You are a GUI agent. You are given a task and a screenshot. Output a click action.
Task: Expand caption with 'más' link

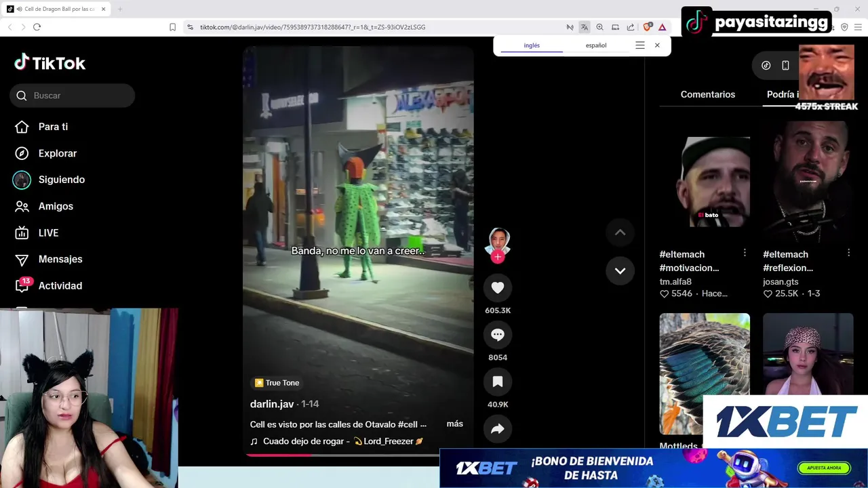[x=455, y=424]
